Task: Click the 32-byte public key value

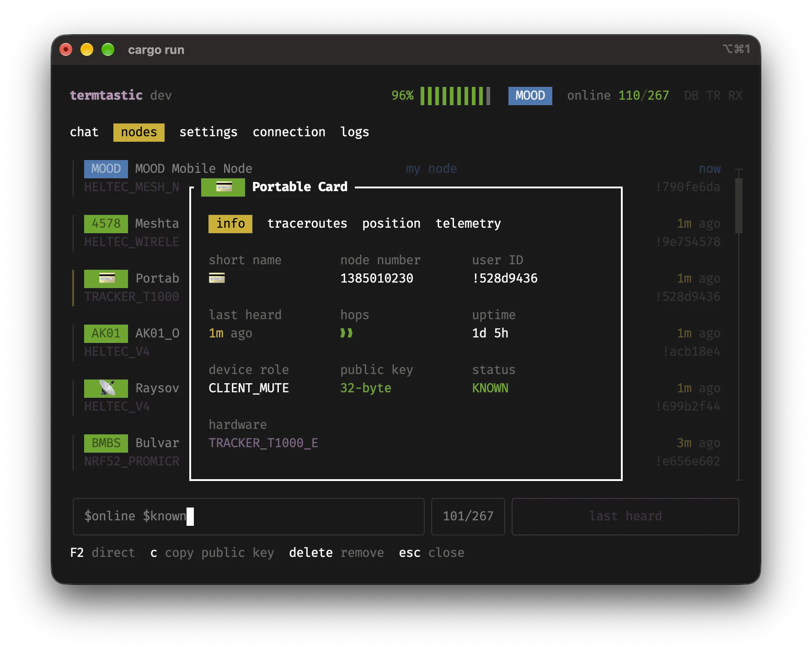Action: point(366,388)
